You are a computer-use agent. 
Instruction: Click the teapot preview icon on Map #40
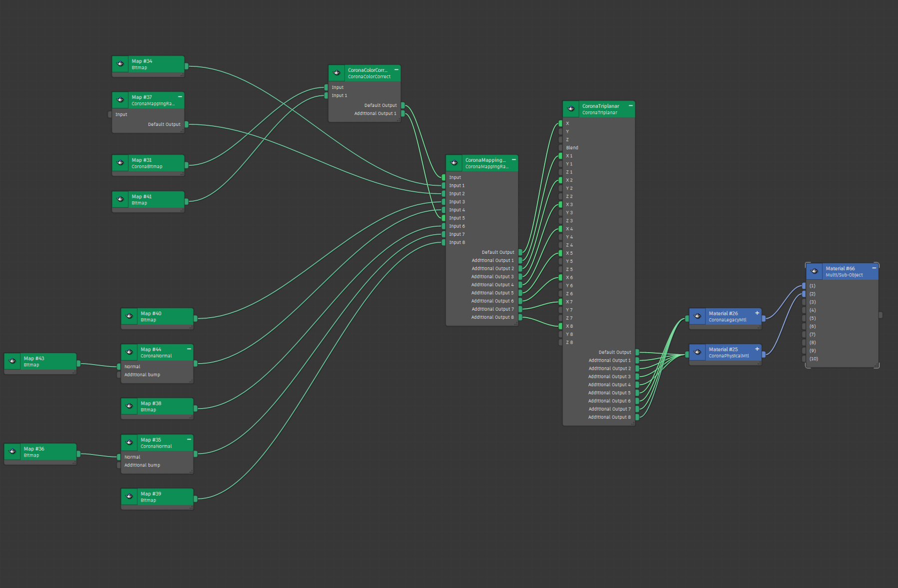[x=129, y=316]
